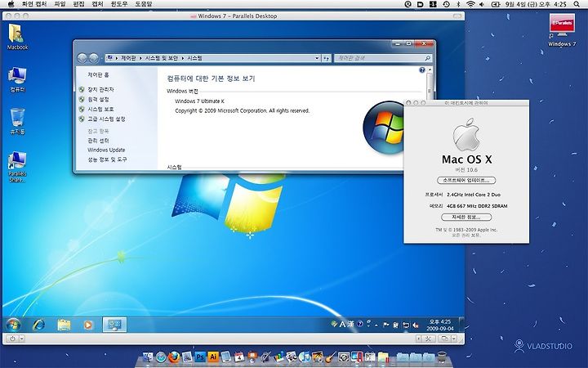Open Windows Media Player on taskbar
The width and height of the screenshot is (588, 368).
point(88,325)
